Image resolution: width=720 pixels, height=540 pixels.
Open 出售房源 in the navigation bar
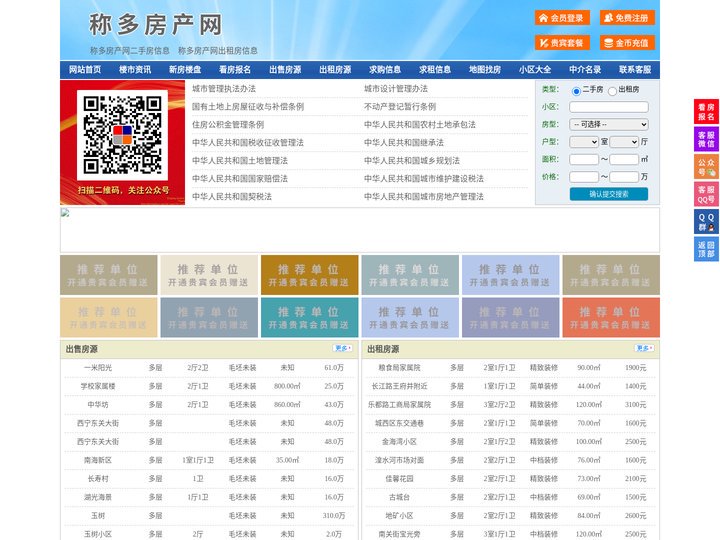point(285,70)
